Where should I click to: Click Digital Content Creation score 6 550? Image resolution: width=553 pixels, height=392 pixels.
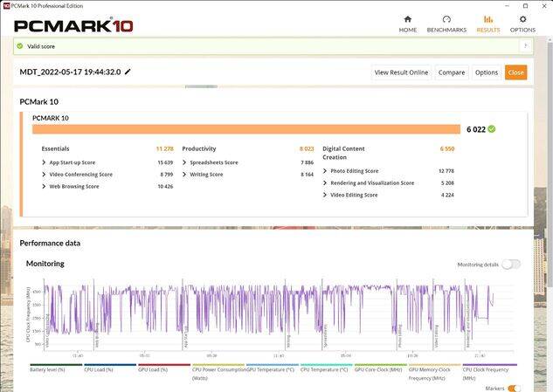coord(447,148)
